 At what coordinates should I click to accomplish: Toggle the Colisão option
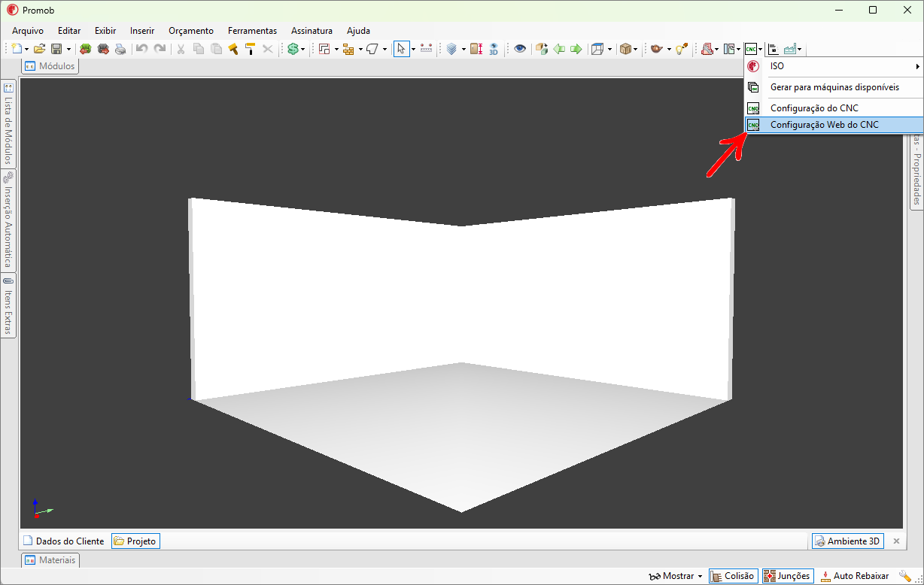(733, 576)
